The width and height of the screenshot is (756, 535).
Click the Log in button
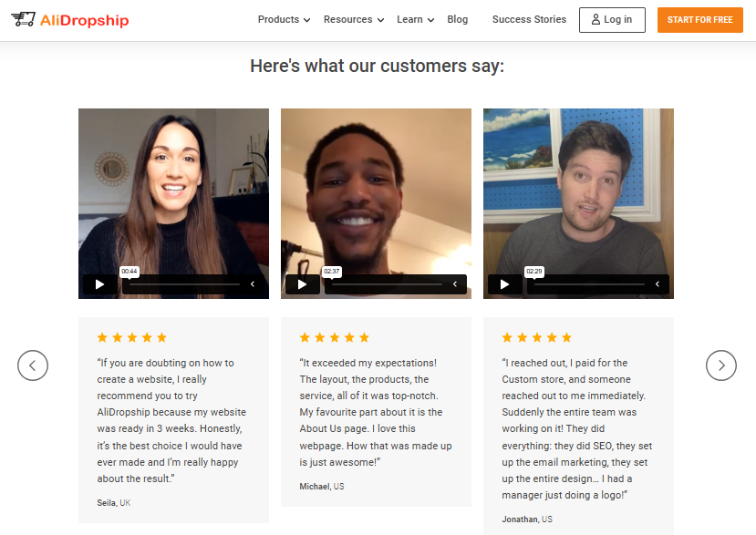pos(612,20)
